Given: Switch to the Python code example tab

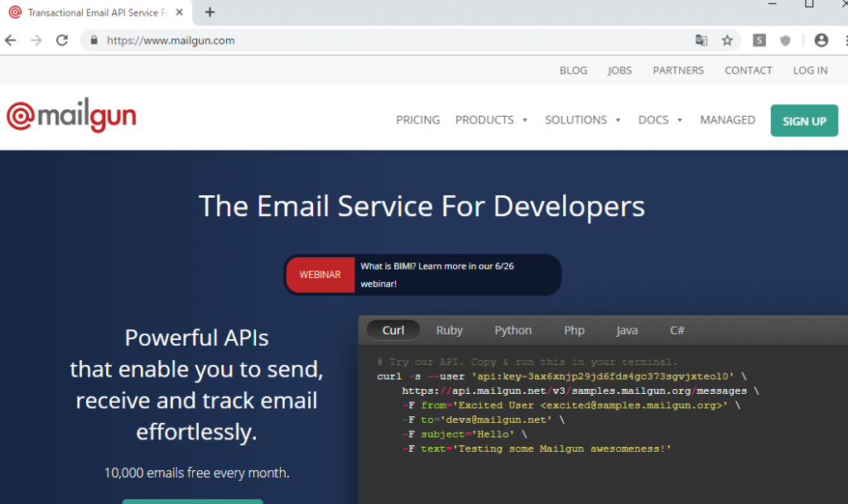Looking at the screenshot, I should click(x=513, y=329).
